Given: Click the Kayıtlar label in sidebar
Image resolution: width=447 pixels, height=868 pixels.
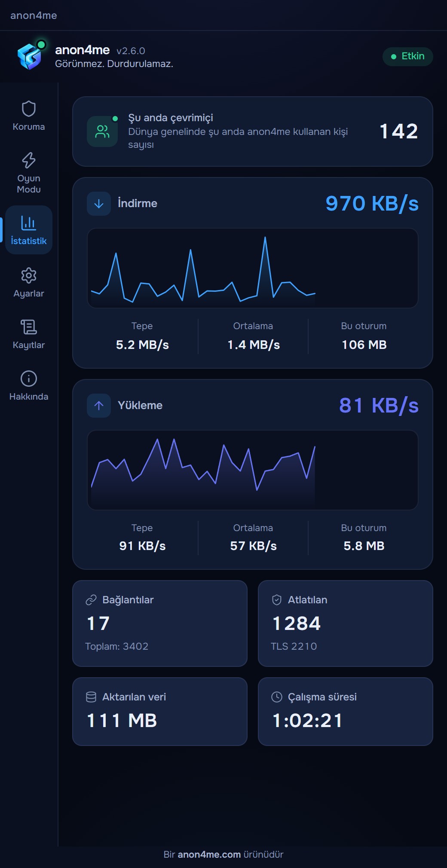Looking at the screenshot, I should pos(29,345).
